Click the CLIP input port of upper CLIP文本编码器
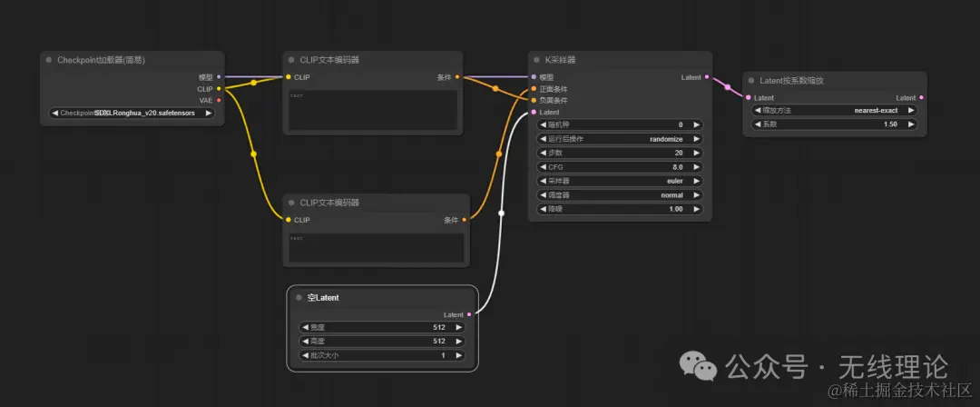The height and width of the screenshot is (407, 980). coord(288,77)
